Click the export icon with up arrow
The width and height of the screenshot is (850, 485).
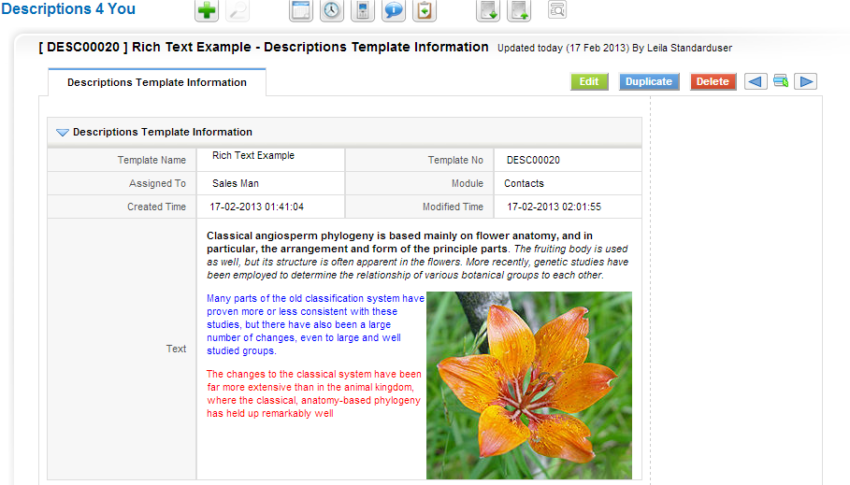coord(519,10)
